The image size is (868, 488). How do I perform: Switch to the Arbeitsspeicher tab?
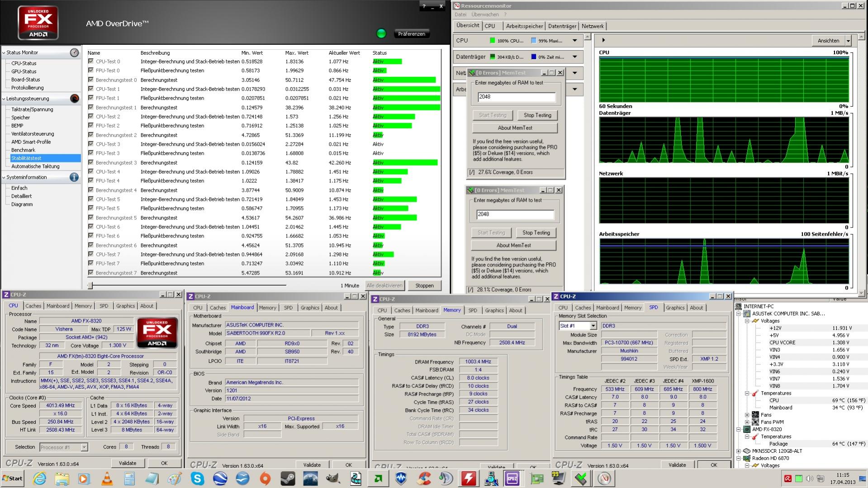coord(524,26)
